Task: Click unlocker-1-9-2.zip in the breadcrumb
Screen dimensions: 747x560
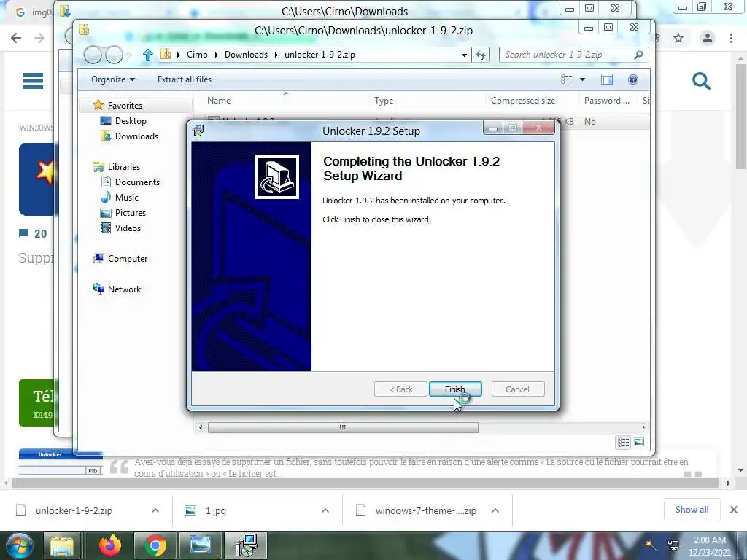Action: (x=320, y=55)
